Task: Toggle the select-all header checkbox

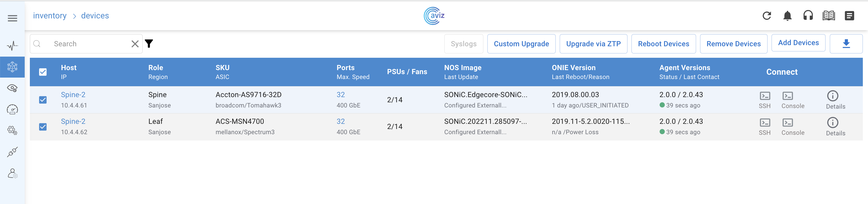Action: (43, 72)
